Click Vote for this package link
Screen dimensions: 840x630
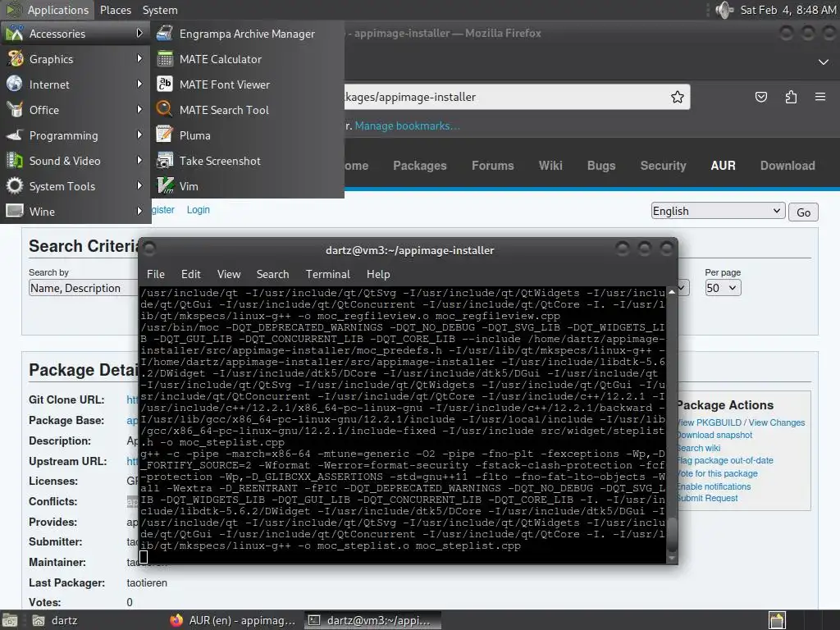tap(717, 473)
